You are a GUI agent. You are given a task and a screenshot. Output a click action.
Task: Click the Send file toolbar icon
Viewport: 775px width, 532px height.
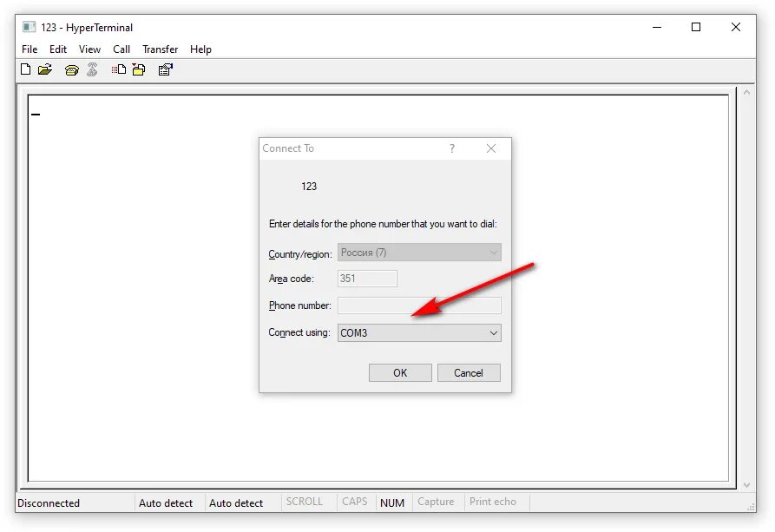tap(119, 69)
